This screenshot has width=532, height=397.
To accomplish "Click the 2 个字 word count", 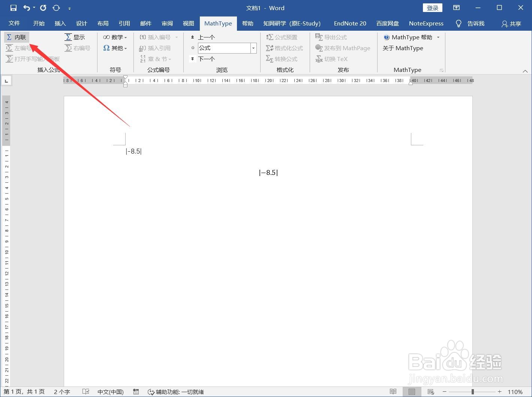I will (x=62, y=392).
